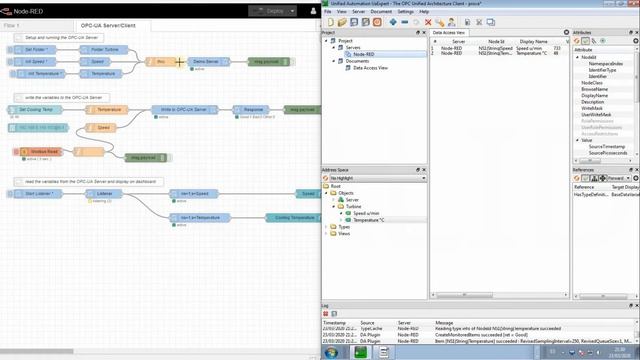This screenshot has height=360, width=640.
Task: Click the user identity icon in UaExpert toolbar
Action: tap(451, 22)
